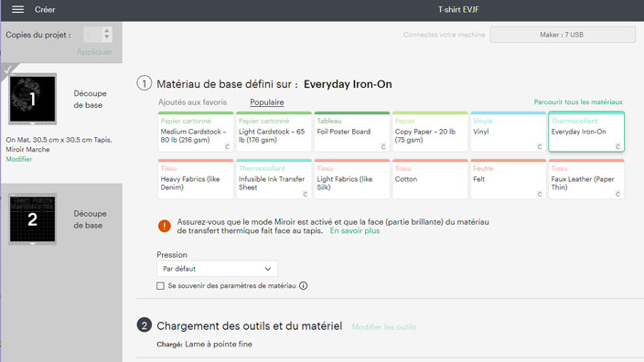The image size is (644, 362).
Task: Click the info icon beside material settings
Action: pos(303,285)
